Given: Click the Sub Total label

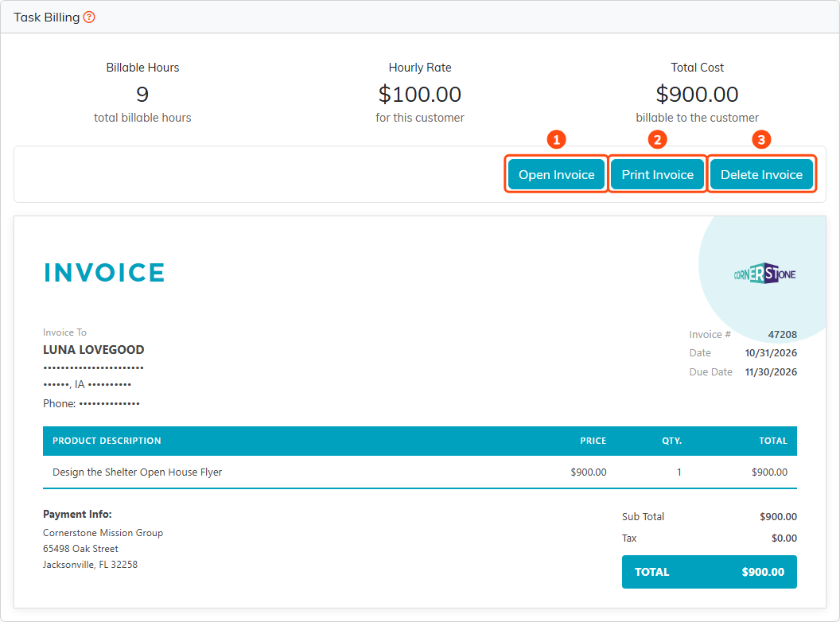Looking at the screenshot, I should (643, 516).
